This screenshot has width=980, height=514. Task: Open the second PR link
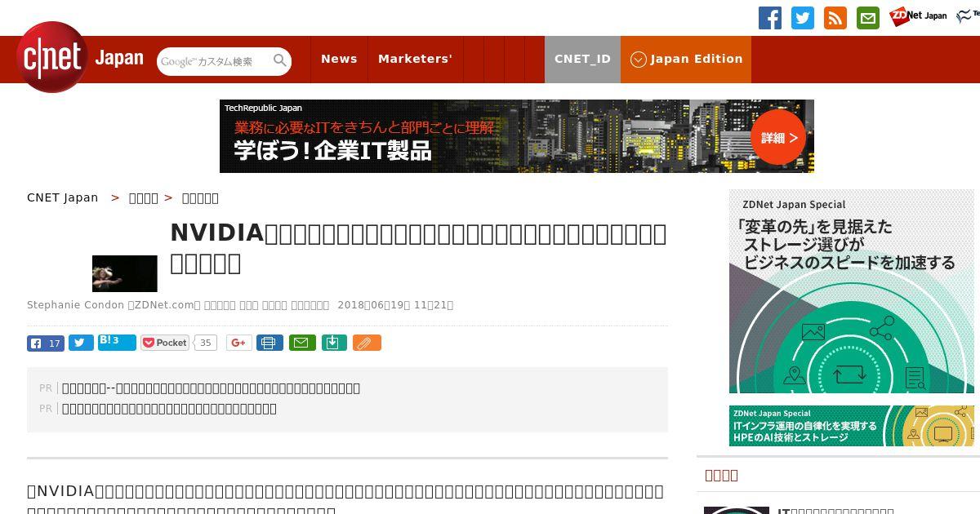click(x=169, y=409)
